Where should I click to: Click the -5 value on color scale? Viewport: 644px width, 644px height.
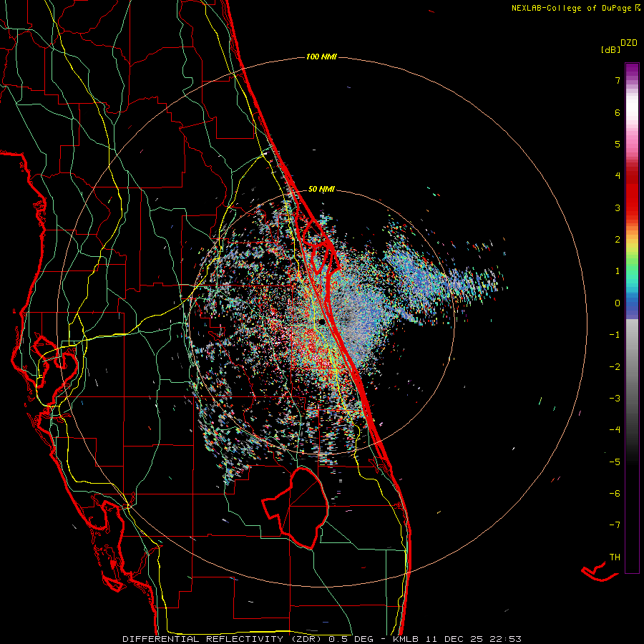point(615,462)
